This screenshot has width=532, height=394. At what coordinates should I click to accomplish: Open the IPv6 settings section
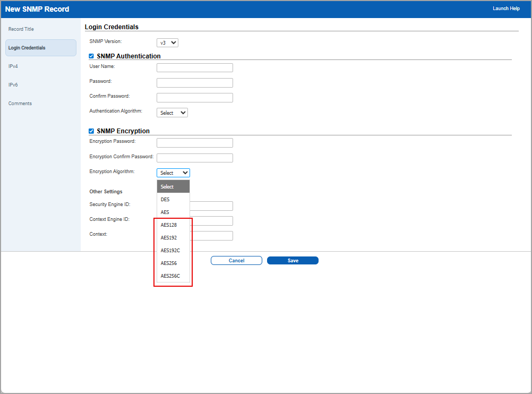click(12, 84)
